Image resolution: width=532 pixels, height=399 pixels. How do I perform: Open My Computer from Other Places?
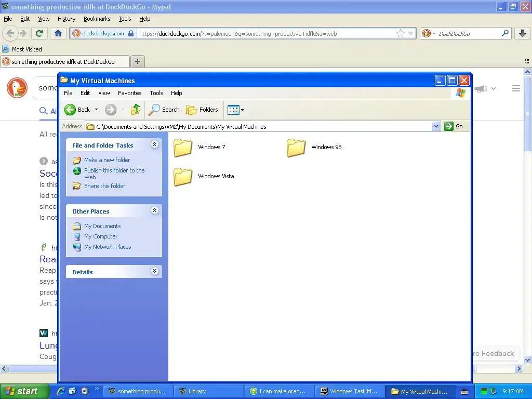tap(101, 236)
